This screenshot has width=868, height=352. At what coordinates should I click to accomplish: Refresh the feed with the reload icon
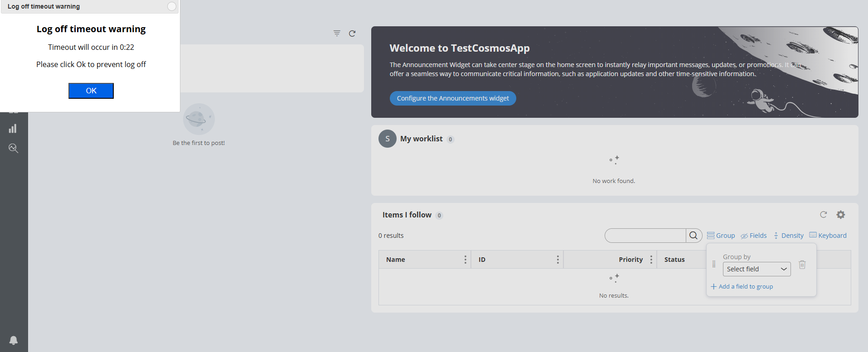(x=352, y=34)
